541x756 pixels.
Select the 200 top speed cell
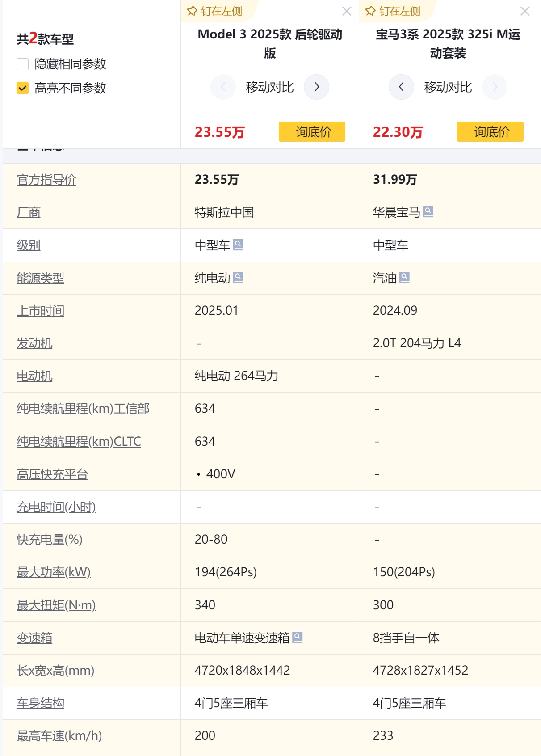(x=270, y=736)
